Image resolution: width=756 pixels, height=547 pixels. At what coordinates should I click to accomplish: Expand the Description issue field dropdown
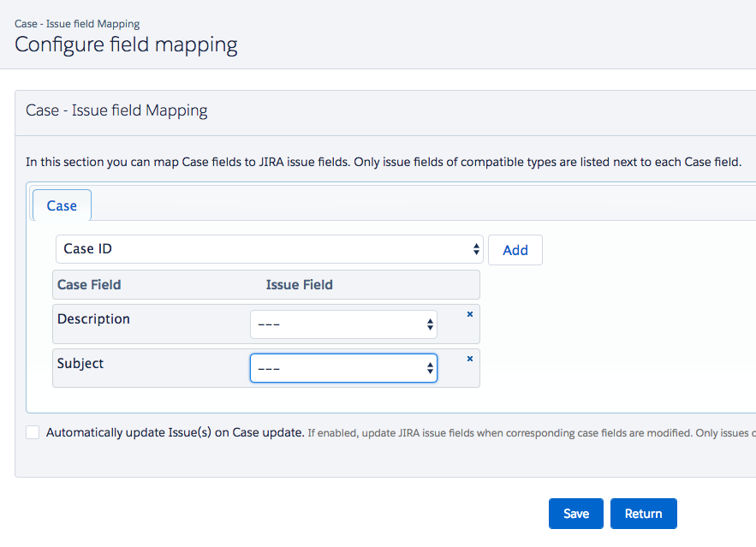[x=343, y=324]
